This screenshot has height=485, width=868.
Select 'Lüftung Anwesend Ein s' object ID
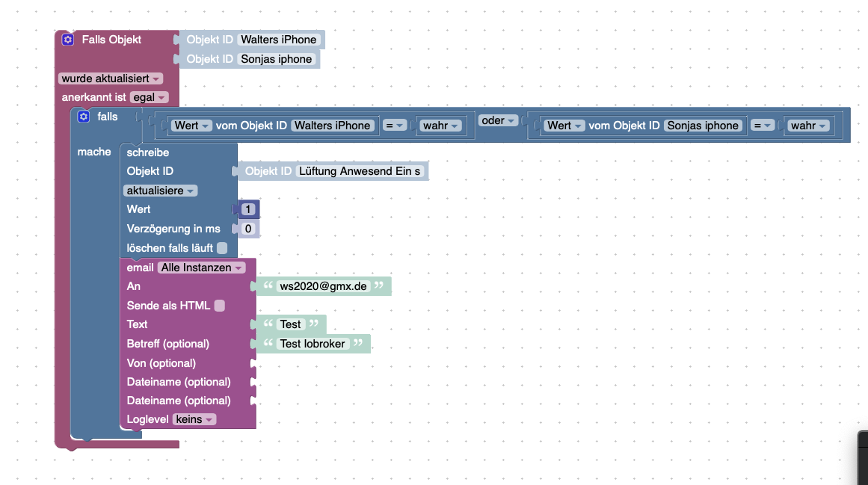[360, 171]
